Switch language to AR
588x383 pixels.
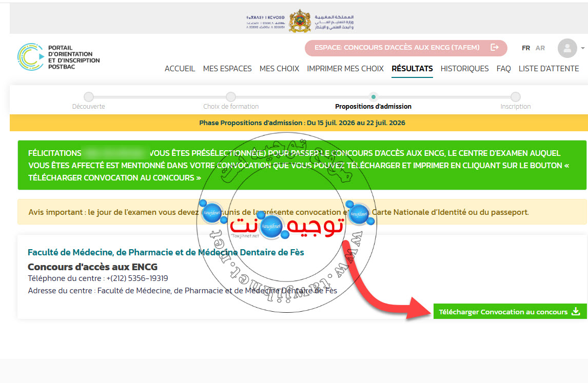540,48
